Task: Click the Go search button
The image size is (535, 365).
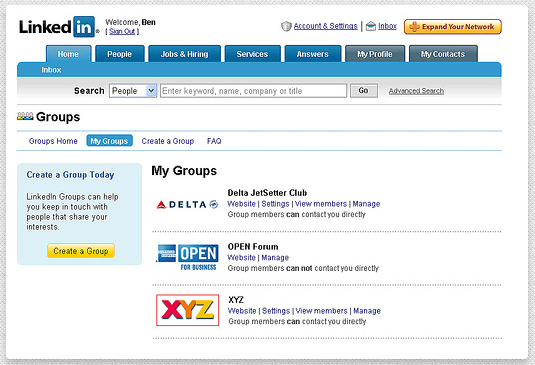Action: pos(364,91)
